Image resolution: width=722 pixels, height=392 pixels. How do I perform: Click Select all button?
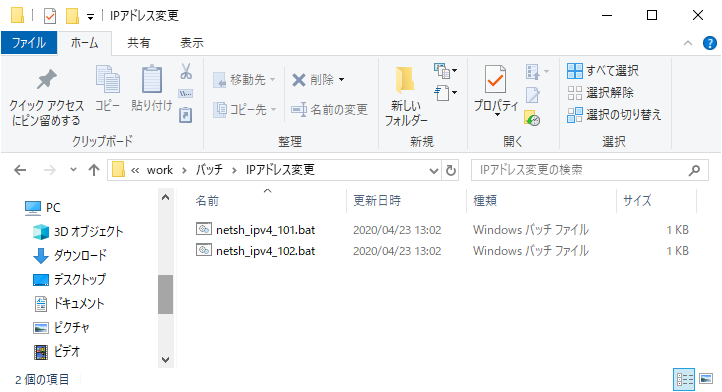tap(603, 71)
